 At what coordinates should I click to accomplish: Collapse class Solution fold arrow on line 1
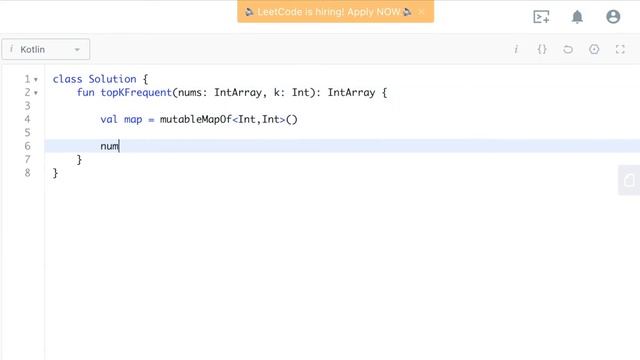pyautogui.click(x=36, y=80)
